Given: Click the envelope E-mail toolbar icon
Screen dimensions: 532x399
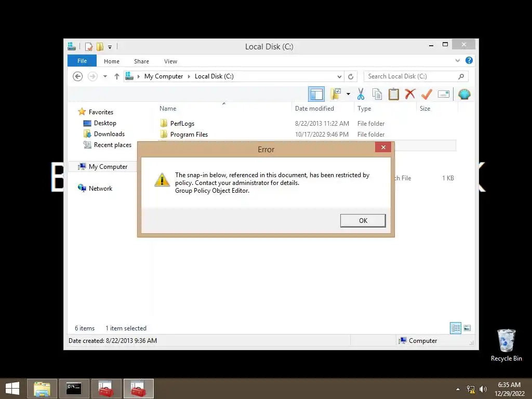Looking at the screenshot, I should (444, 94).
